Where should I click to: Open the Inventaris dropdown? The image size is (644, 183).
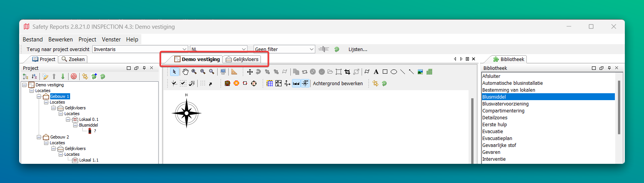[x=140, y=49]
